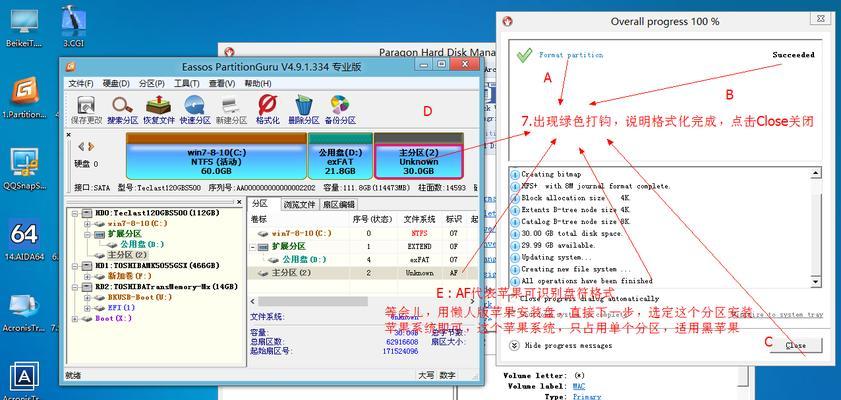Close the disk map pane with small x
The height and width of the screenshot is (400, 841).
[69, 135]
